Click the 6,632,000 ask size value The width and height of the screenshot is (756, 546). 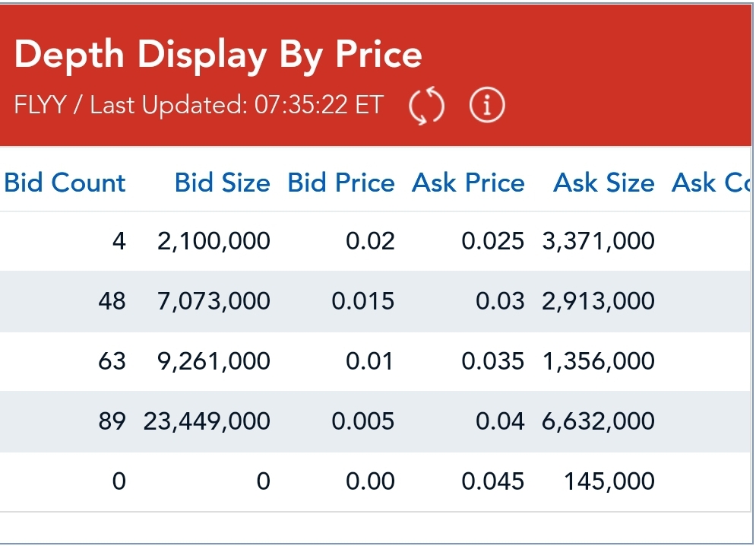[x=598, y=421]
